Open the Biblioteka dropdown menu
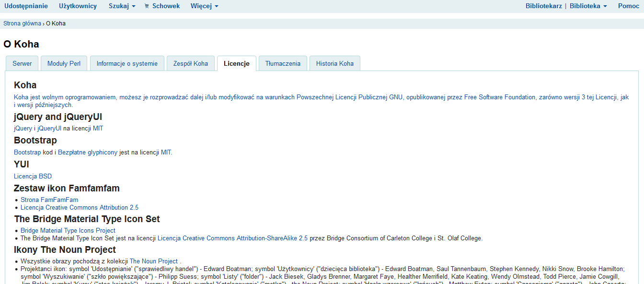 pyautogui.click(x=588, y=6)
